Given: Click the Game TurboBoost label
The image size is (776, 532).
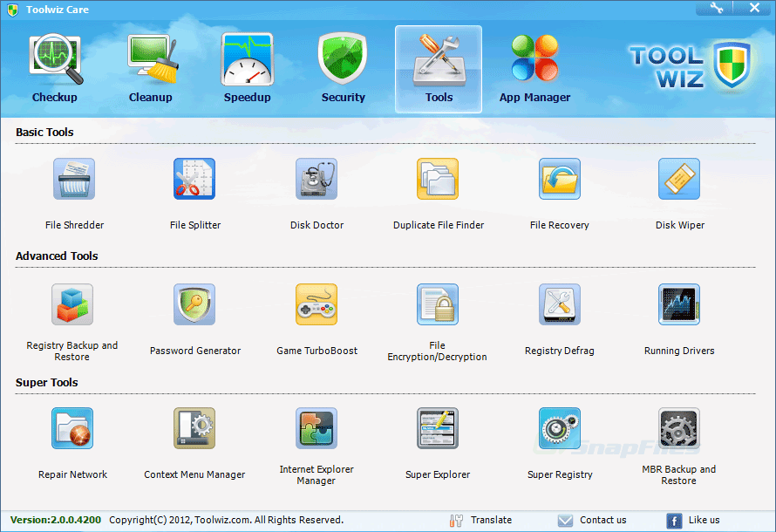Looking at the screenshot, I should (x=317, y=351).
